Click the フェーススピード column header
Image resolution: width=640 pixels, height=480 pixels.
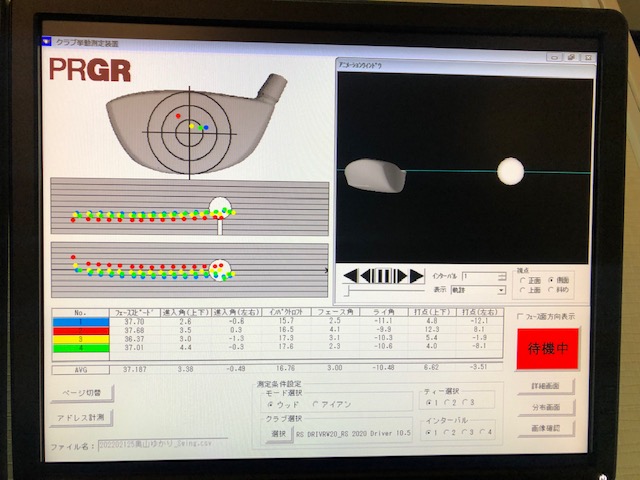pos(135,313)
